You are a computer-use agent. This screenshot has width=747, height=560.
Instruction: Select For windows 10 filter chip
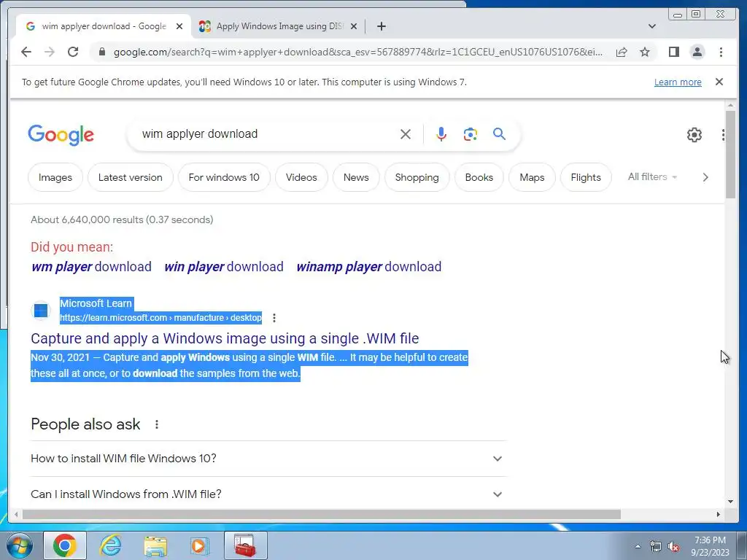pyautogui.click(x=224, y=177)
